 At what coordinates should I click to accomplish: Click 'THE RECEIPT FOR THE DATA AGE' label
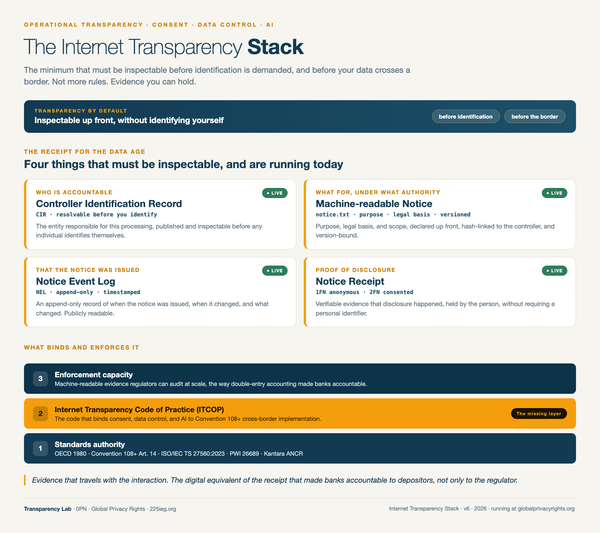(x=85, y=152)
